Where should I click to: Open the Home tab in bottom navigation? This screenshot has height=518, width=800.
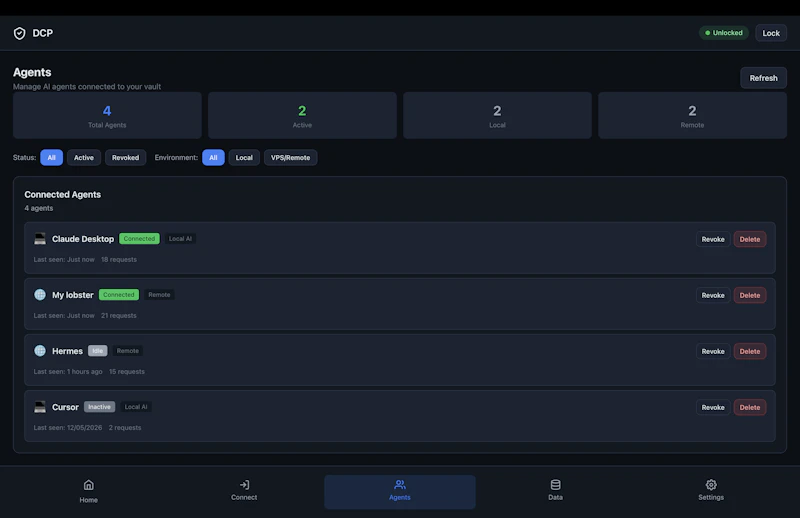click(x=88, y=491)
